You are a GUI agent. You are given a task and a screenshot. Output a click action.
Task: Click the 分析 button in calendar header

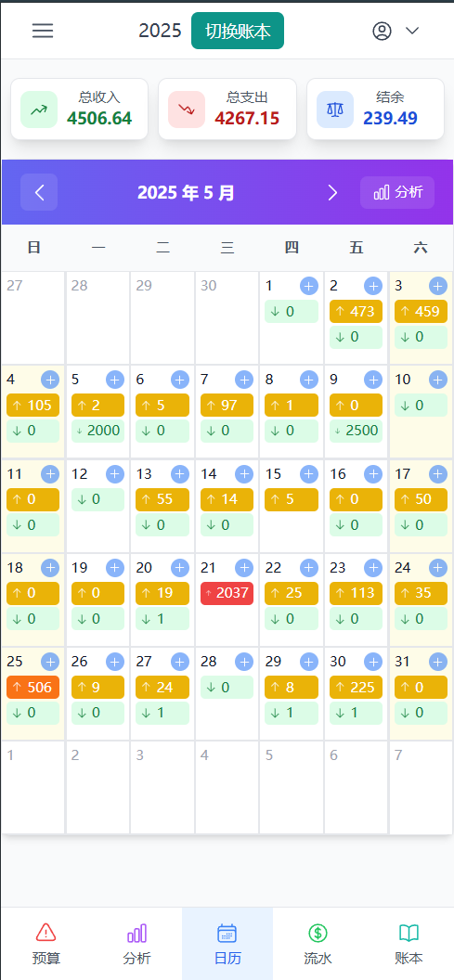[x=397, y=192]
